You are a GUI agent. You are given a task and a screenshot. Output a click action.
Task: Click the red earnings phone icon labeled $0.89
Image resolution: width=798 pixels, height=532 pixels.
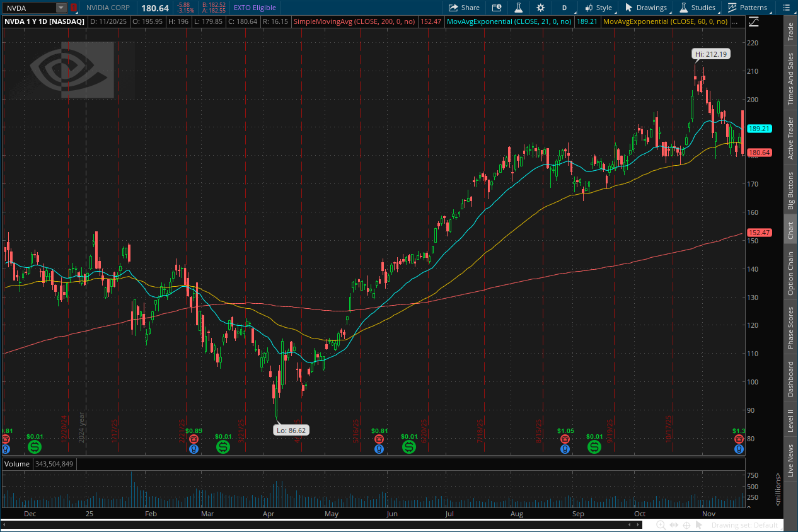[x=194, y=439]
